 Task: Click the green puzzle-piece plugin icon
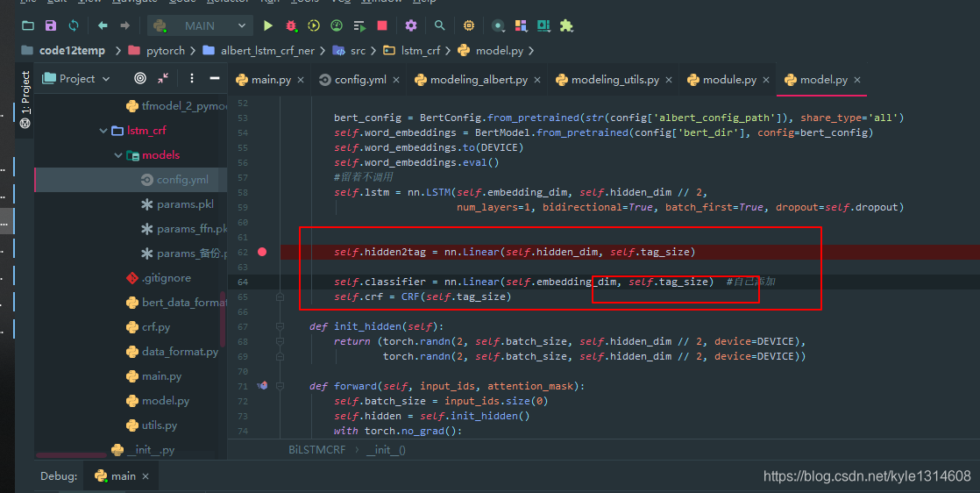(x=566, y=25)
